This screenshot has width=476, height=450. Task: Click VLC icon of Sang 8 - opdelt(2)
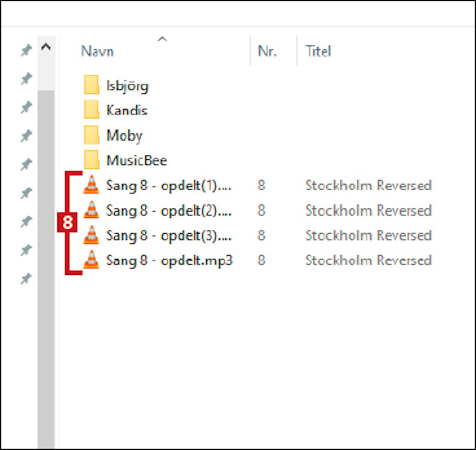91,210
